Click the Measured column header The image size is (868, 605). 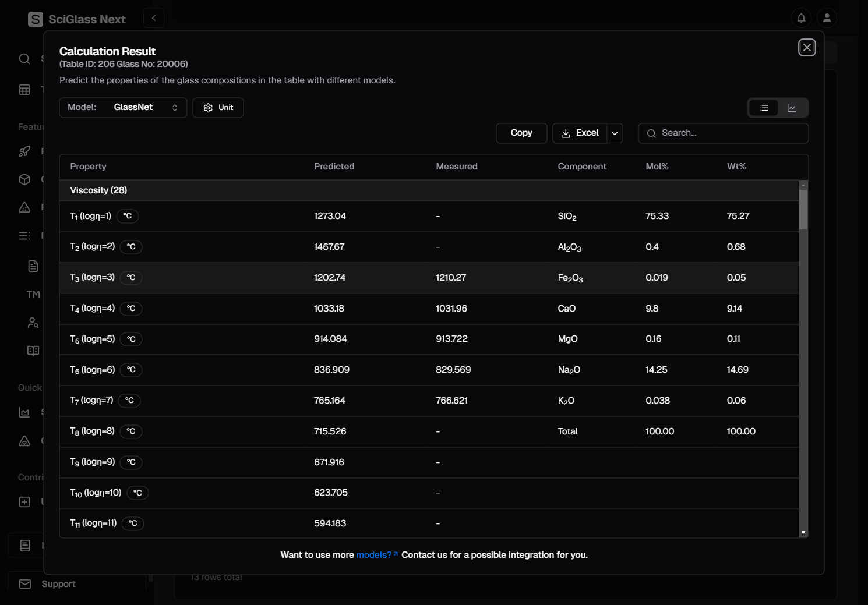[456, 167]
